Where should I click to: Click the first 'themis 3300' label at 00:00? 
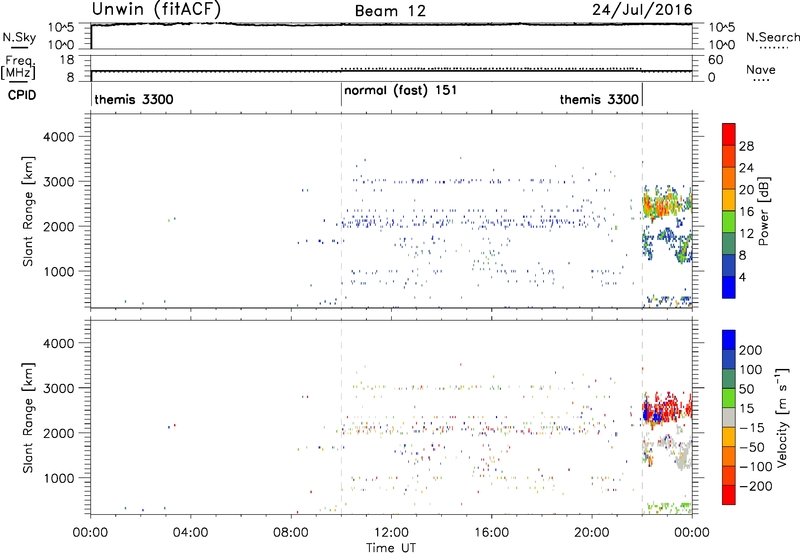[134, 99]
